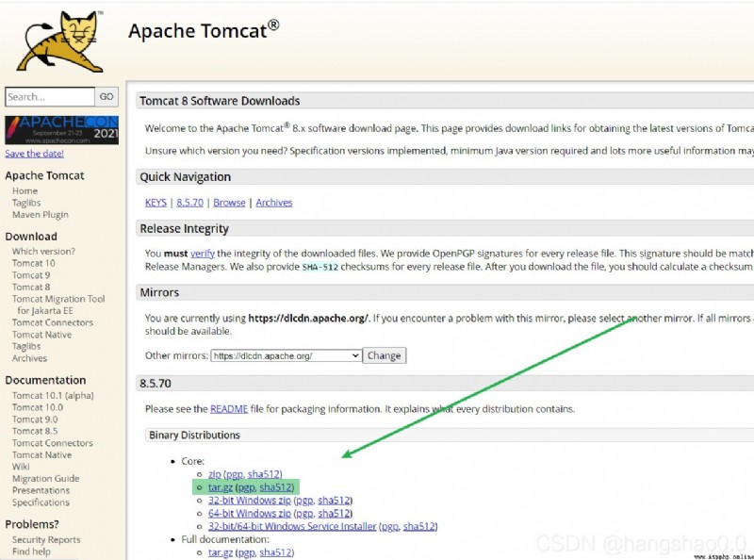Screen dimensions: 754x560
Task: Open the Wiki sidebar link
Action: 21,467
